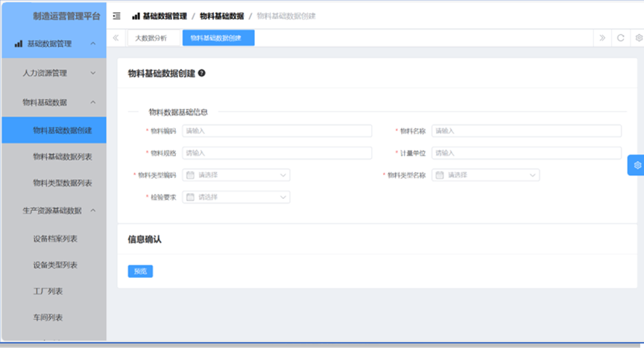
Task: Click the 预览 button
Action: [140, 271]
